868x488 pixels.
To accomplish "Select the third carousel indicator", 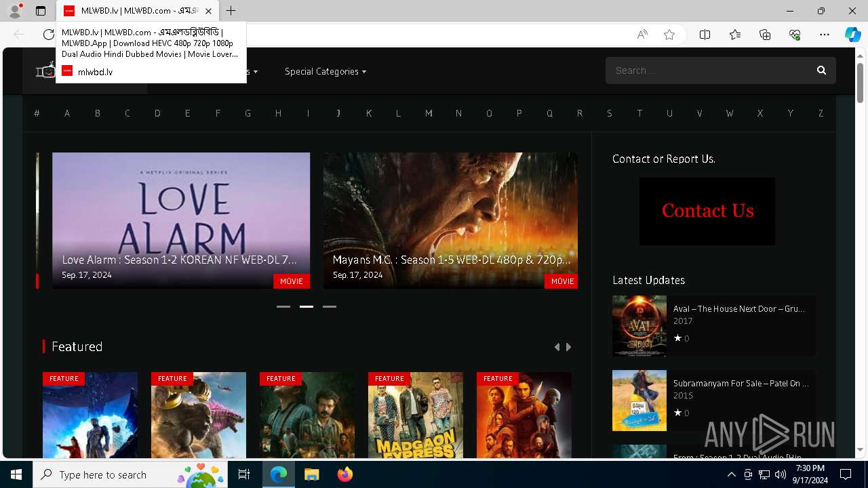I will pos(330,306).
